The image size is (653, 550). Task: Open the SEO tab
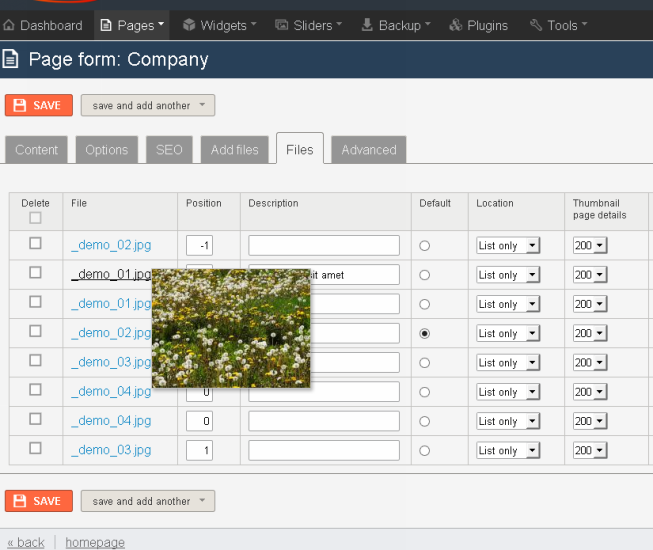[169, 150]
